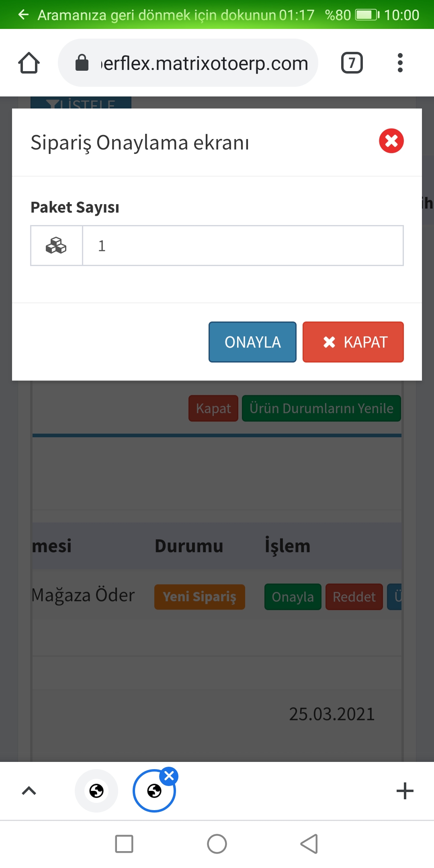
Task: Tap the address bar URL
Action: pyautogui.click(x=205, y=63)
